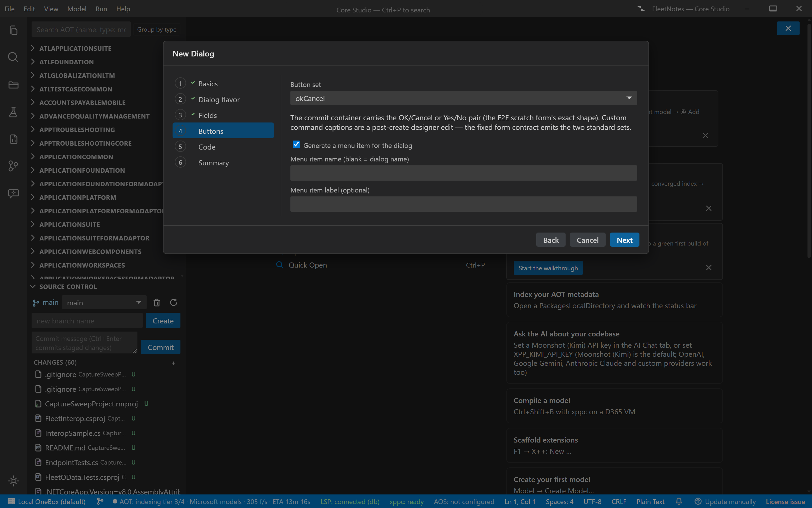Click the Back button in New Dialog

click(x=551, y=240)
